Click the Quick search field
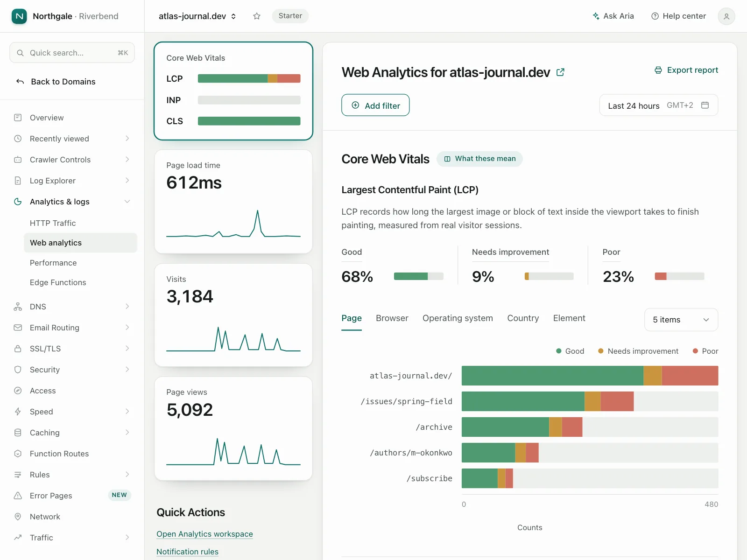This screenshot has height=560, width=747. [72, 53]
